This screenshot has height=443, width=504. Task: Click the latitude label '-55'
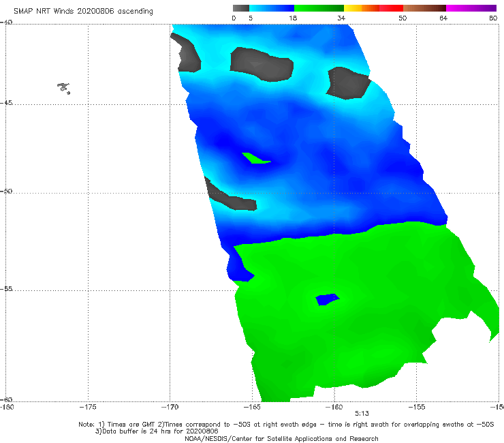[x=6, y=288]
